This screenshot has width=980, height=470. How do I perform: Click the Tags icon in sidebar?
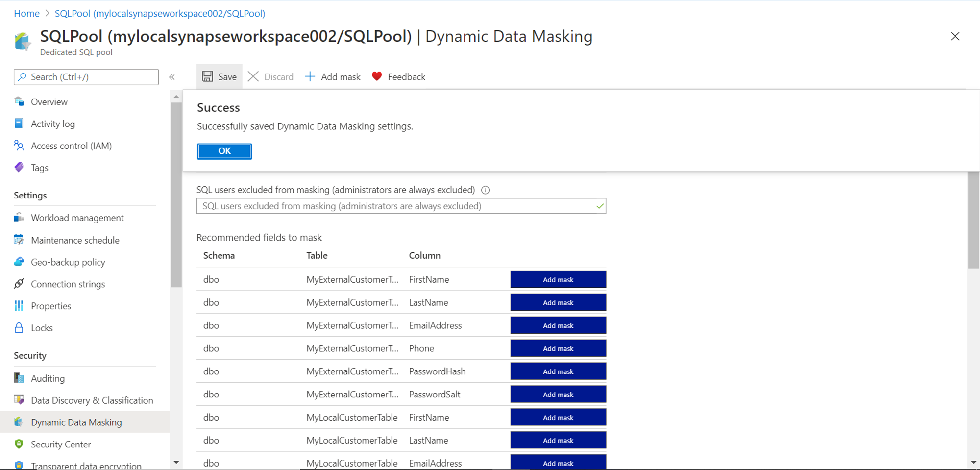click(x=19, y=168)
